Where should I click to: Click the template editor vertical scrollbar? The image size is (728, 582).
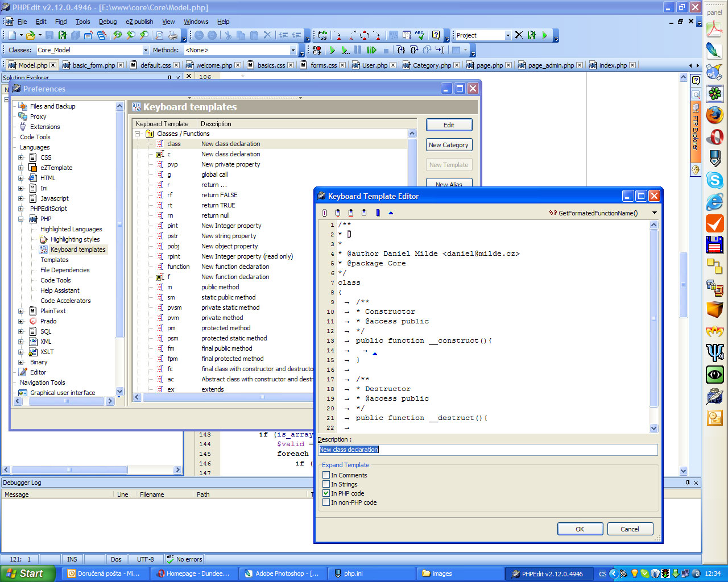click(x=653, y=327)
